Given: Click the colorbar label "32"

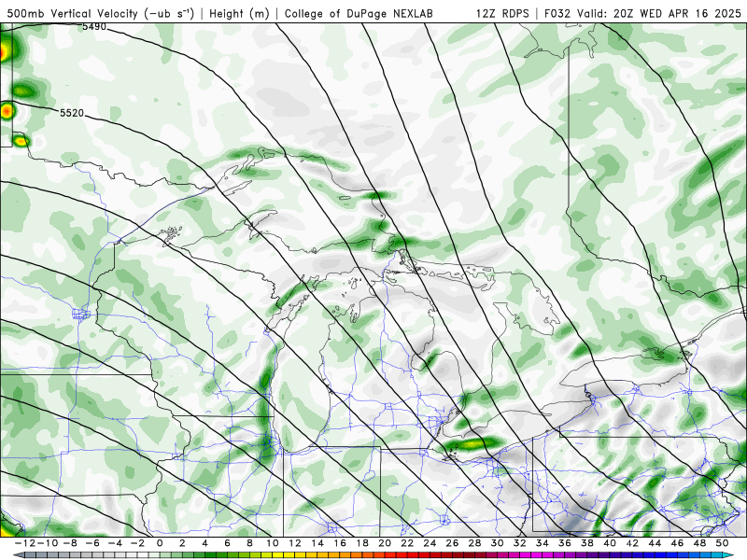Looking at the screenshot, I should 520,543.
